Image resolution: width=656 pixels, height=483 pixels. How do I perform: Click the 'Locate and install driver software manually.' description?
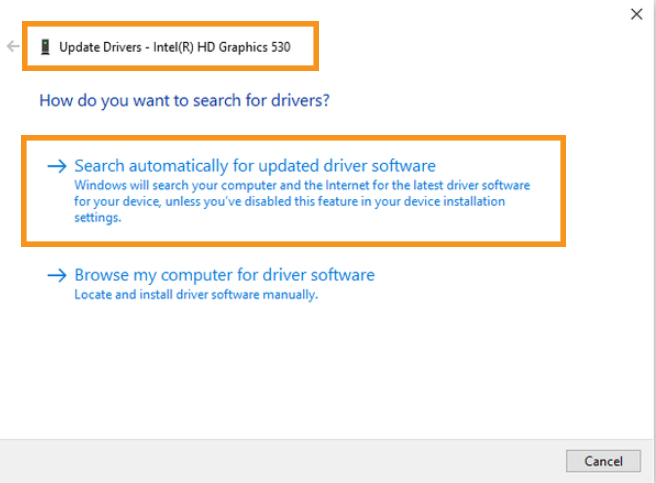point(196,295)
